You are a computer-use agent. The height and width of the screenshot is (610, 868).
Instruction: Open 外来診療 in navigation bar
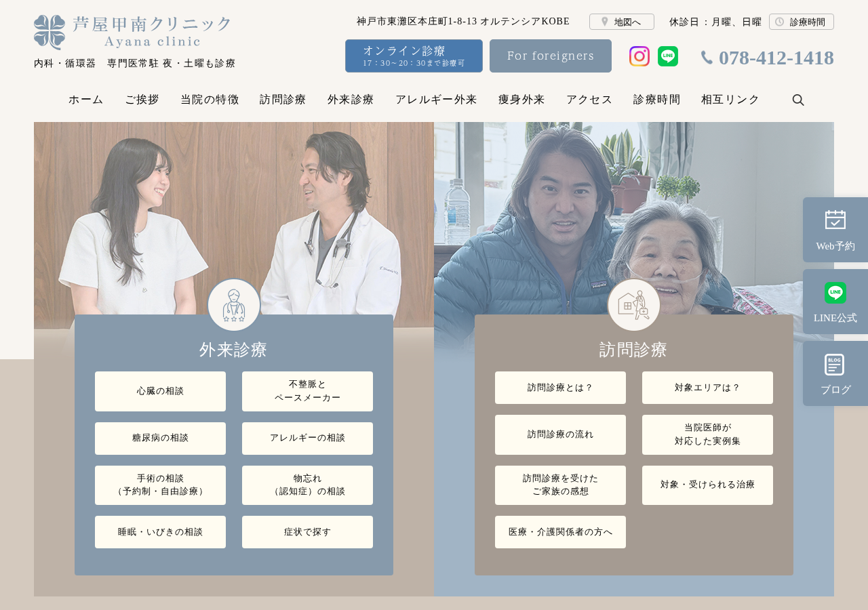pos(351,100)
